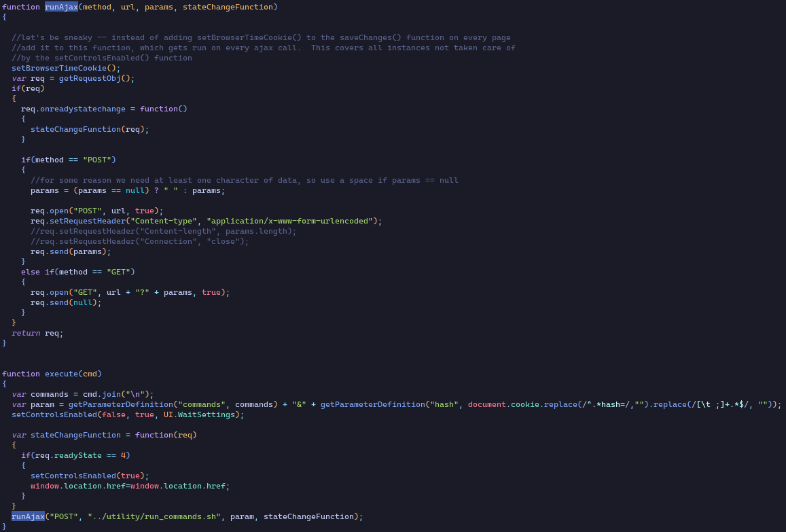This screenshot has width=786, height=532.
Task: Click the commented-out "Connection" header line
Action: 139,241
